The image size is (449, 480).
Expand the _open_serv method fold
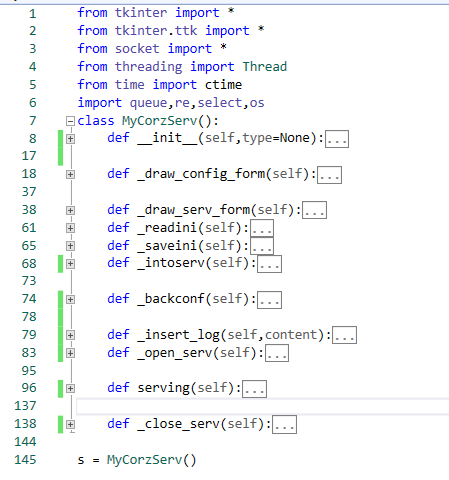(70, 353)
